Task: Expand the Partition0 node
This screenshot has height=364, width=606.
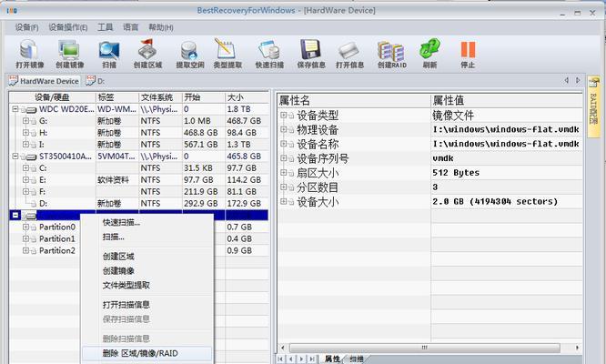Action: pos(25,227)
